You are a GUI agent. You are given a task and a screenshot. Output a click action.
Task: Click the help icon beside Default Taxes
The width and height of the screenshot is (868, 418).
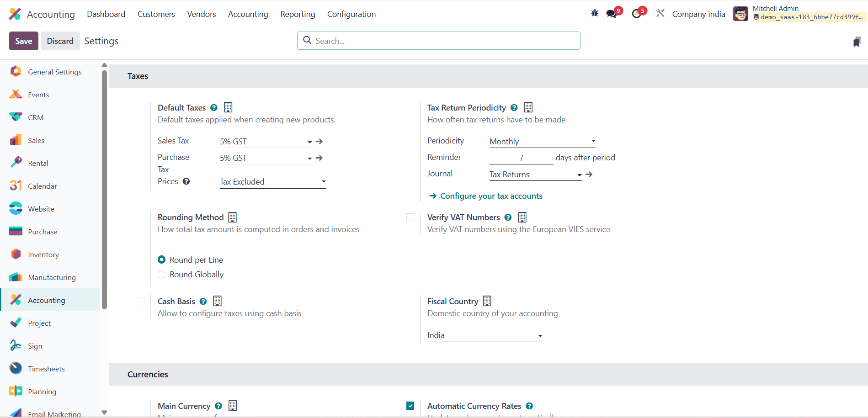point(214,108)
